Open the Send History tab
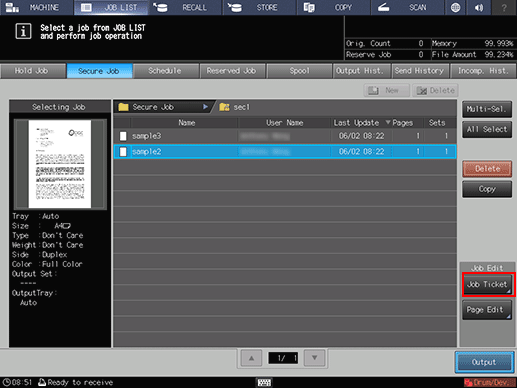The image size is (517, 388). click(421, 71)
